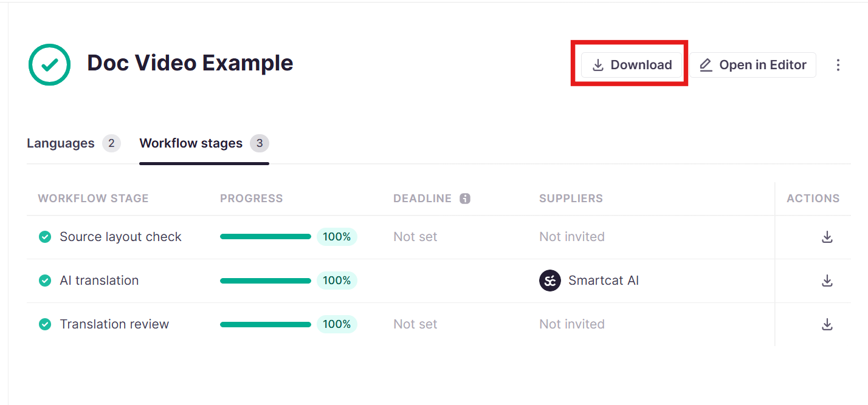Click the Languages count badge
Screen dimensions: 868x405
(x=111, y=143)
